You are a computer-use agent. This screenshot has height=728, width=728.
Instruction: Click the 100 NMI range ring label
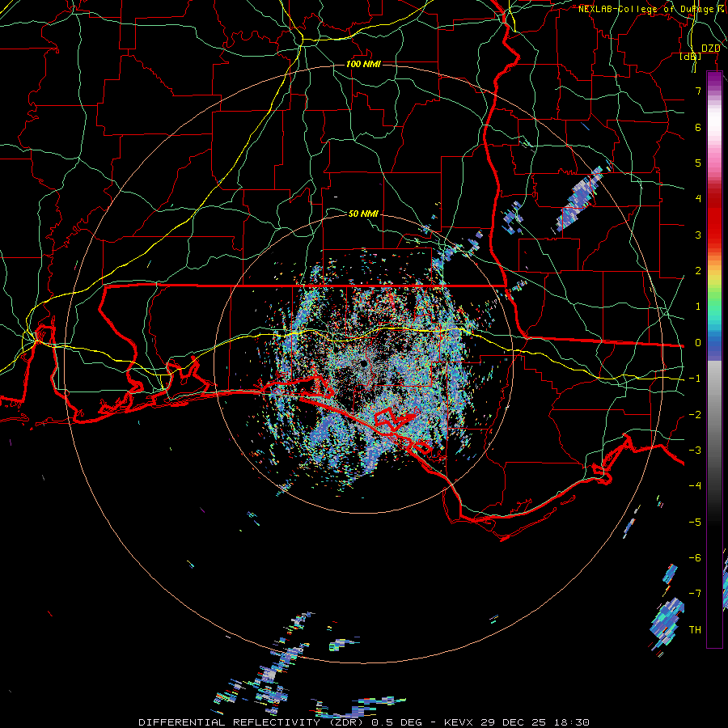click(363, 64)
